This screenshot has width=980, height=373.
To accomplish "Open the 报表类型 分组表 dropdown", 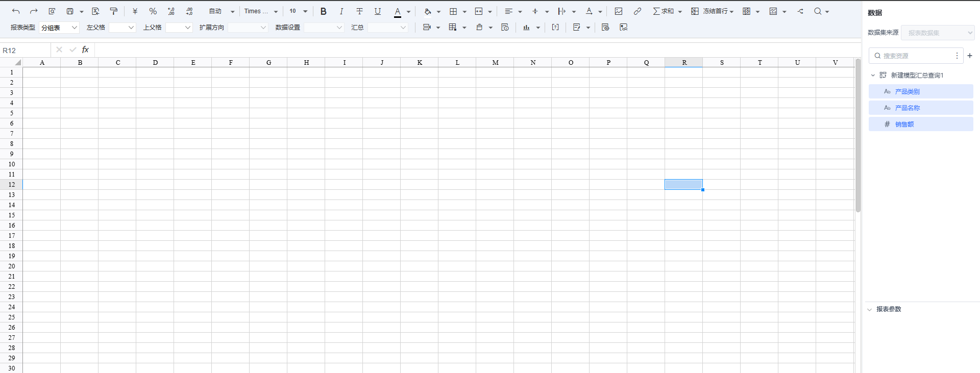I will [59, 28].
